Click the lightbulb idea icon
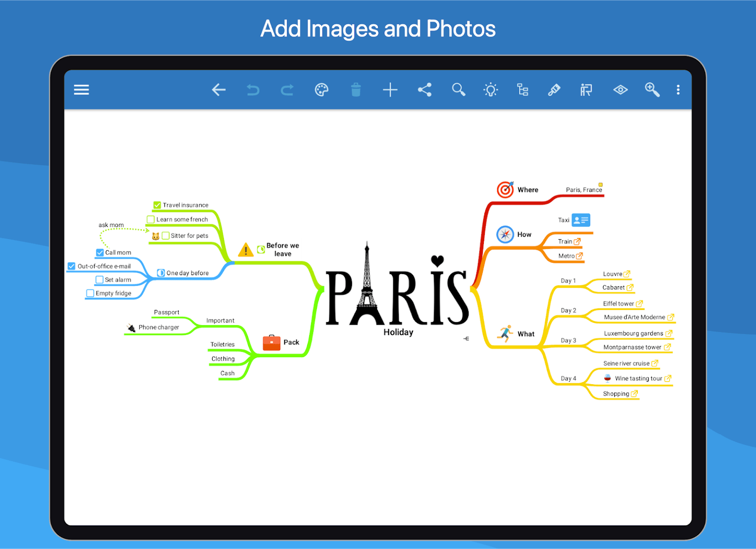 (491, 90)
